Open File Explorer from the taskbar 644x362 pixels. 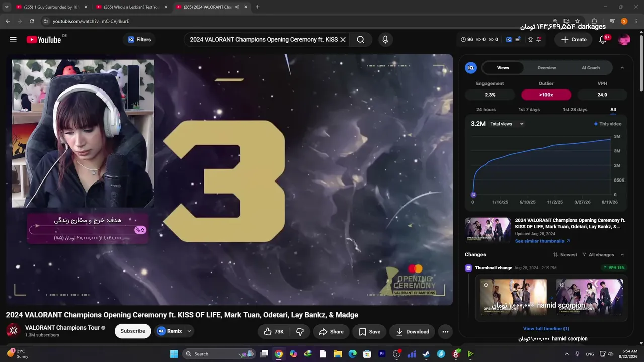pos(338,354)
